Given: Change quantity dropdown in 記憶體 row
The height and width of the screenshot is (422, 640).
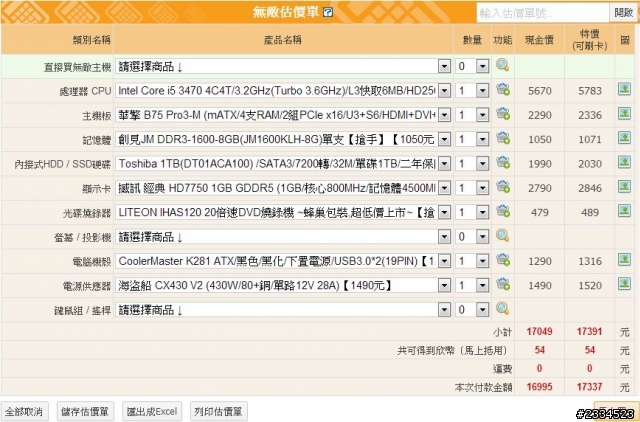Looking at the screenshot, I should coord(472,140).
